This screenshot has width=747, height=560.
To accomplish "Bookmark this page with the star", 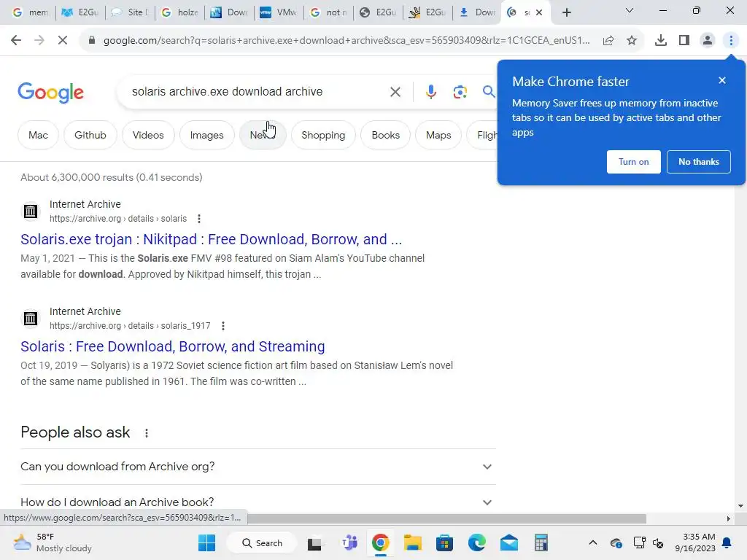I will point(632,41).
